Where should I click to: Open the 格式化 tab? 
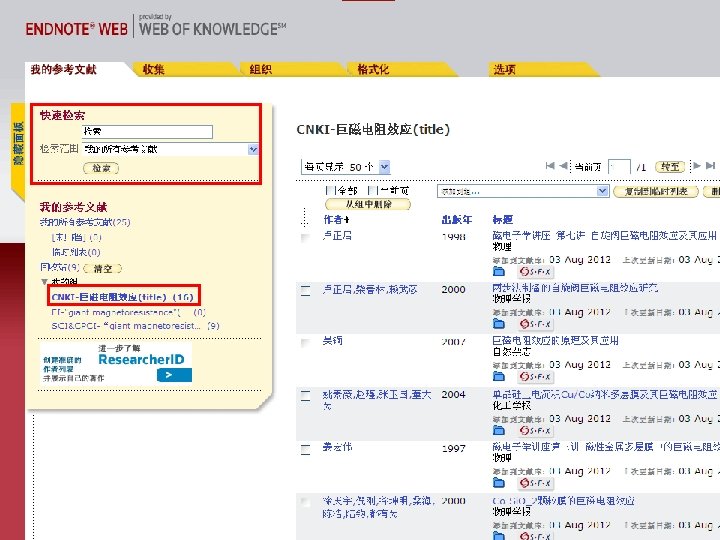click(373, 70)
